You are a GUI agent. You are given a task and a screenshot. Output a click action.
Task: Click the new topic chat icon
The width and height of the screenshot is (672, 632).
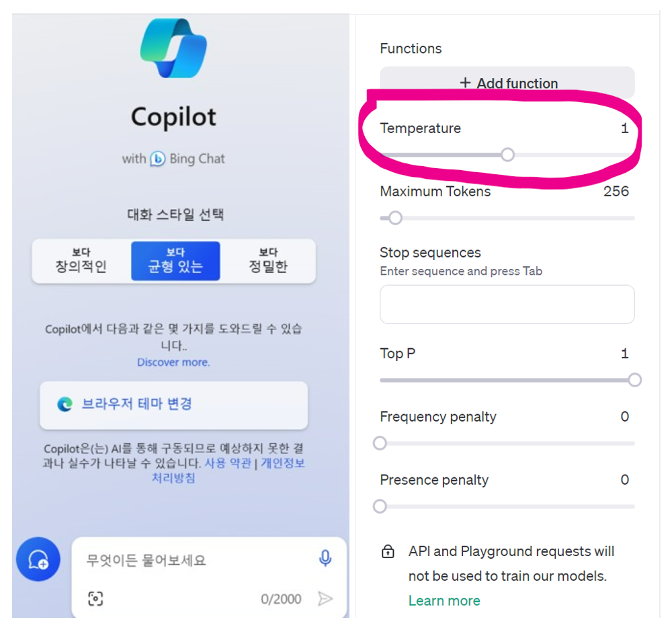38,559
